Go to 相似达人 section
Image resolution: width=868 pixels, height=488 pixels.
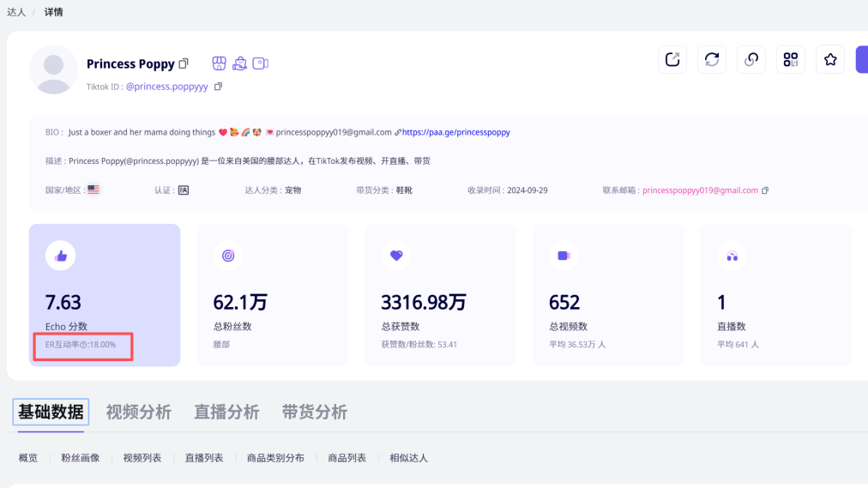[408, 458]
